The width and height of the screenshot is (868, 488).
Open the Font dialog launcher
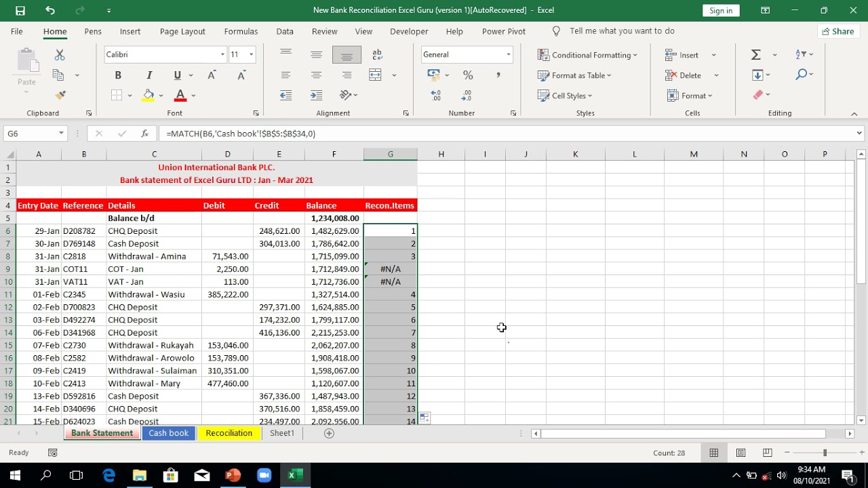click(256, 113)
